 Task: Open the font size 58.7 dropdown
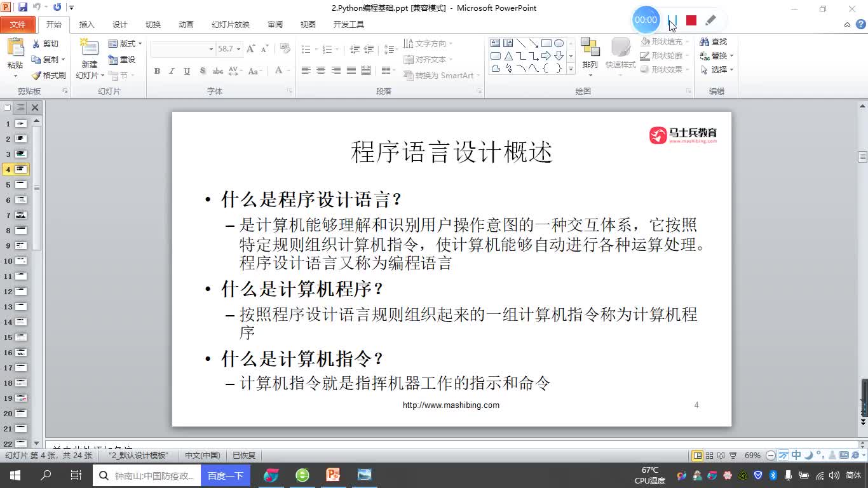click(239, 49)
